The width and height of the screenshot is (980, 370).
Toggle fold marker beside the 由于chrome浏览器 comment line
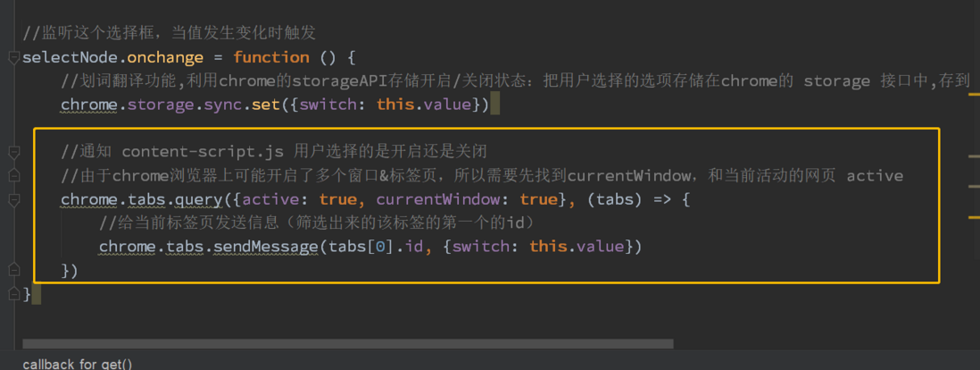13,177
